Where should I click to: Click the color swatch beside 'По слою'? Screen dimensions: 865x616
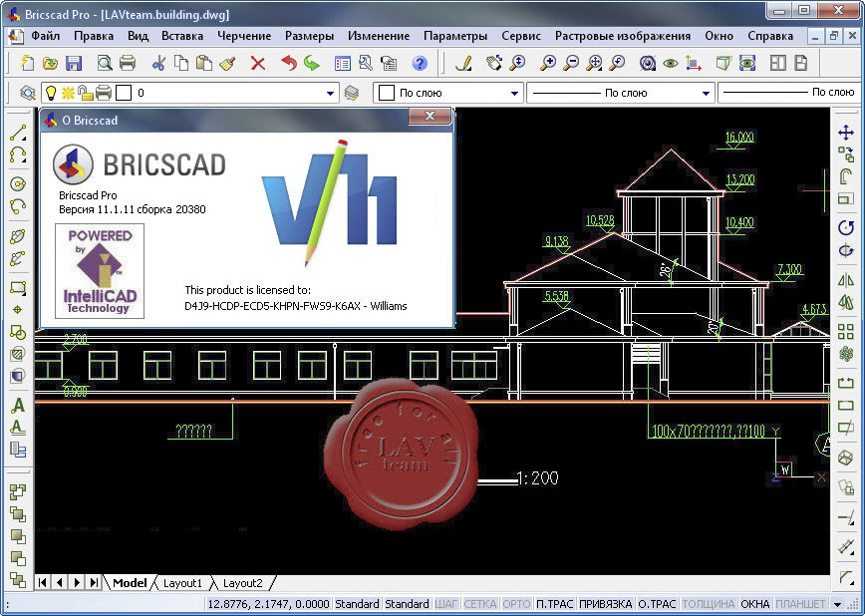point(387,93)
